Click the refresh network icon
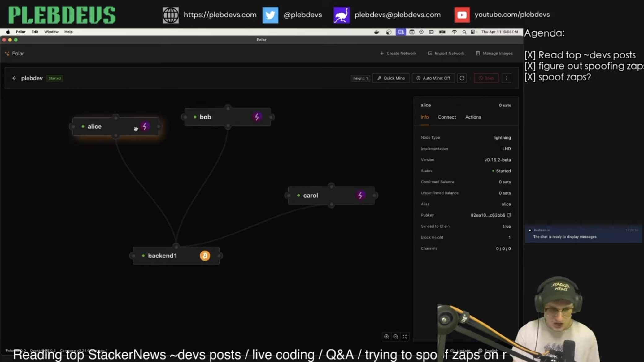644x362 pixels. pyautogui.click(x=462, y=78)
